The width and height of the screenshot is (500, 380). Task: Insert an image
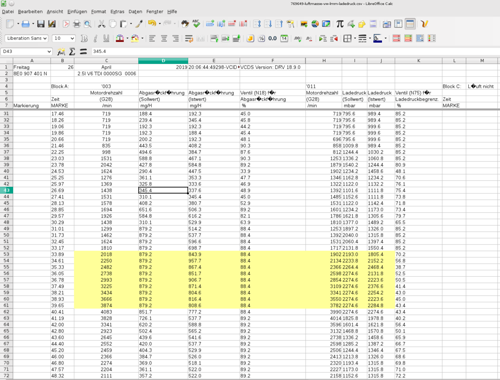pos(304,24)
